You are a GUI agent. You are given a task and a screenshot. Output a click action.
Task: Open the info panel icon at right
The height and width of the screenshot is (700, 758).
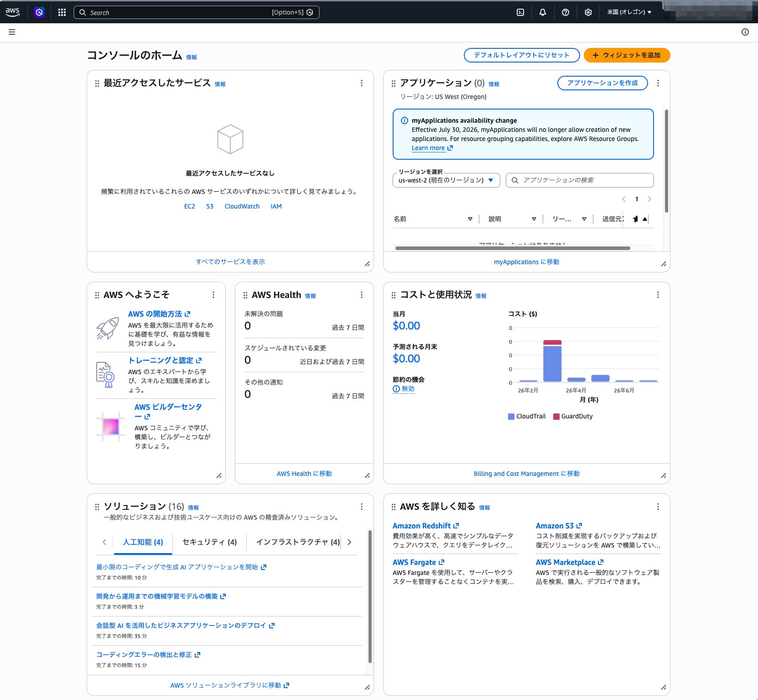click(745, 32)
